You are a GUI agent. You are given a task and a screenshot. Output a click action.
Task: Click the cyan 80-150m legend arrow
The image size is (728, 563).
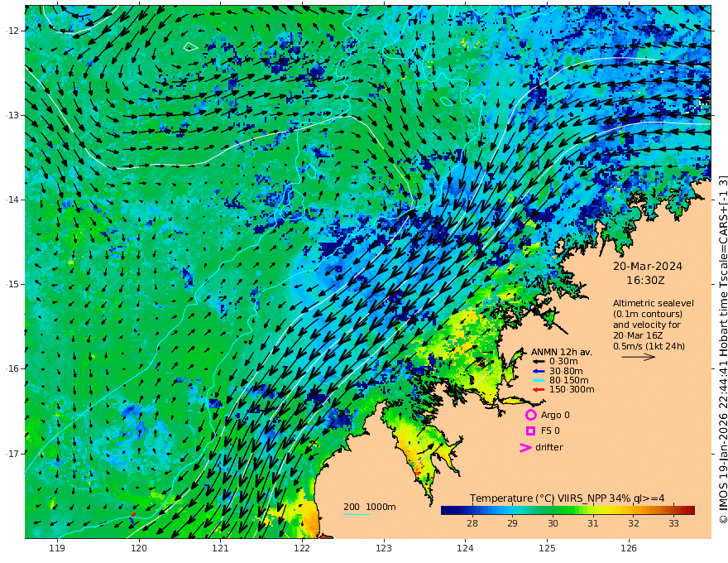pyautogui.click(x=538, y=380)
